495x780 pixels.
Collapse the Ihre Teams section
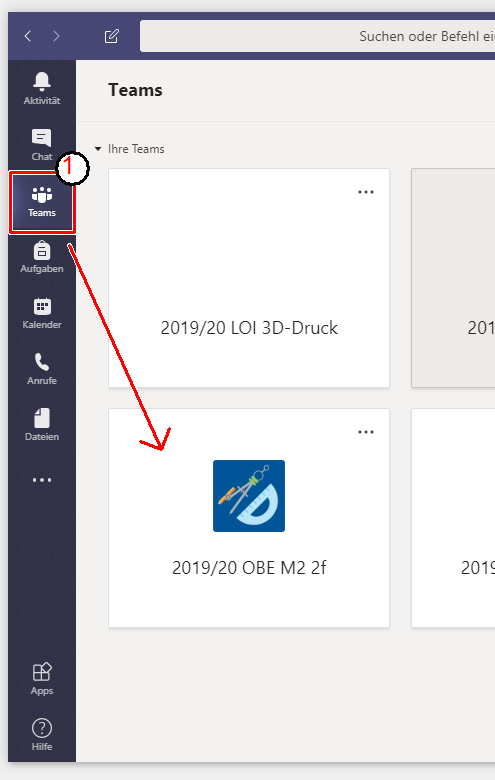(98, 149)
